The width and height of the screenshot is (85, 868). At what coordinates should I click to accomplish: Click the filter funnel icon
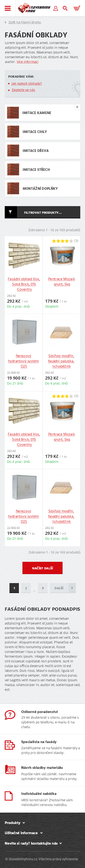[x=10, y=212]
